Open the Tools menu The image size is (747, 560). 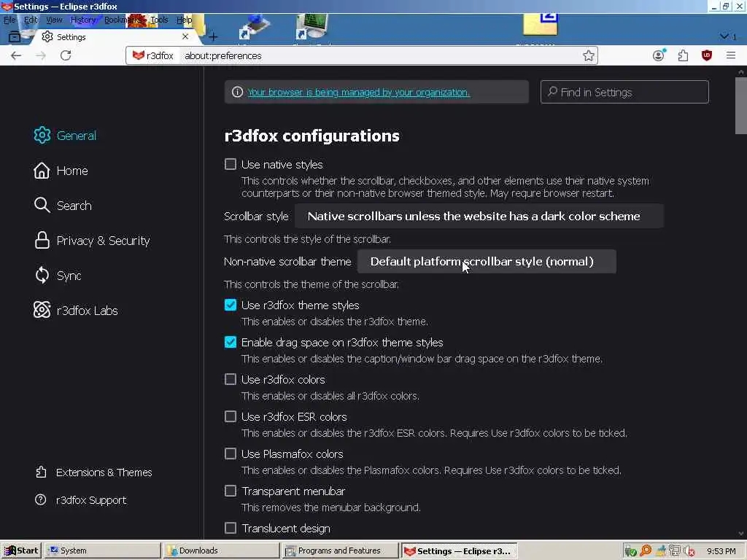click(159, 20)
